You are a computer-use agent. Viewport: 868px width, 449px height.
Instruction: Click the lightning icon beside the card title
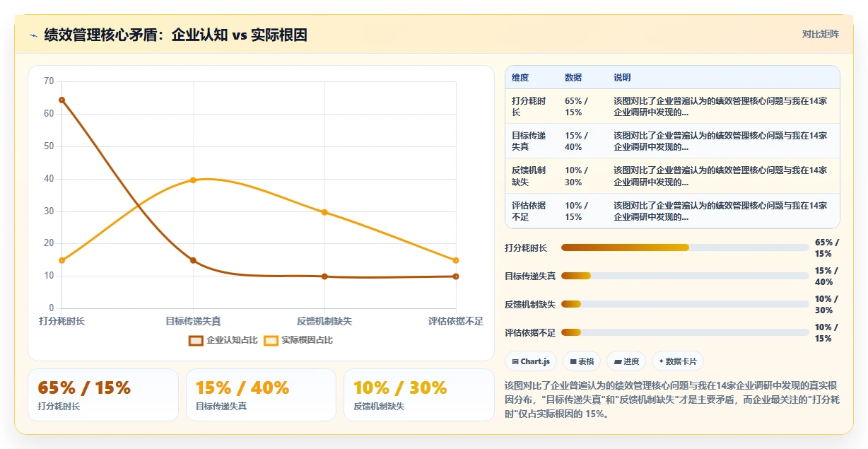point(33,35)
